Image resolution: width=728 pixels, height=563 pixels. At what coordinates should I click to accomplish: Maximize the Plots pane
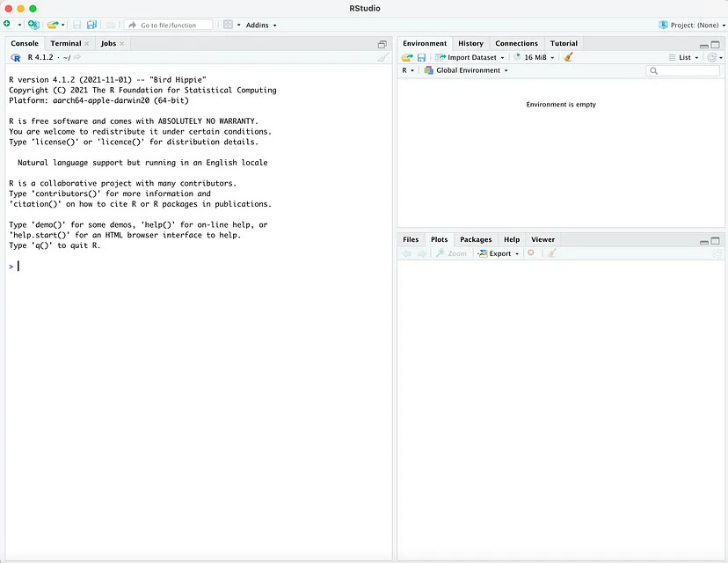pos(716,241)
